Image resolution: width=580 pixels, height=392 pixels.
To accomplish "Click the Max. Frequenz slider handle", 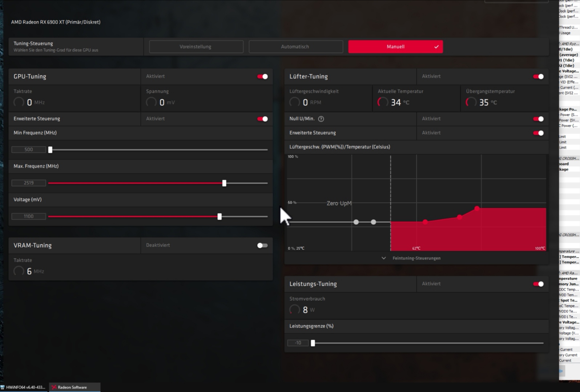I will [224, 183].
